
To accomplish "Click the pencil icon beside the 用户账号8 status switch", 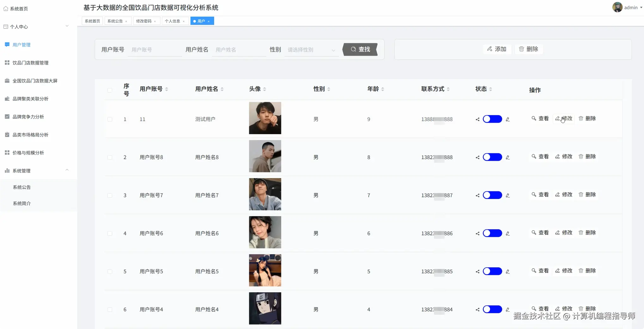I will [x=508, y=157].
